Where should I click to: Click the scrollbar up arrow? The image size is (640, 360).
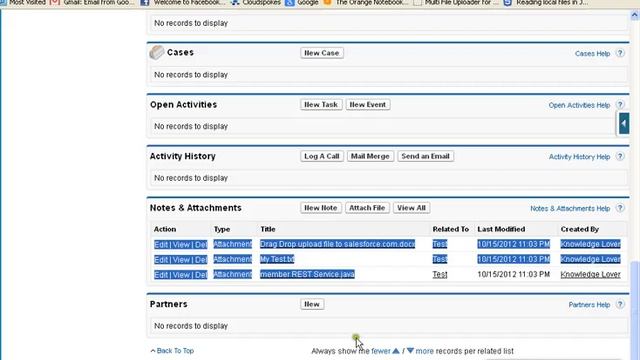pos(635,16)
